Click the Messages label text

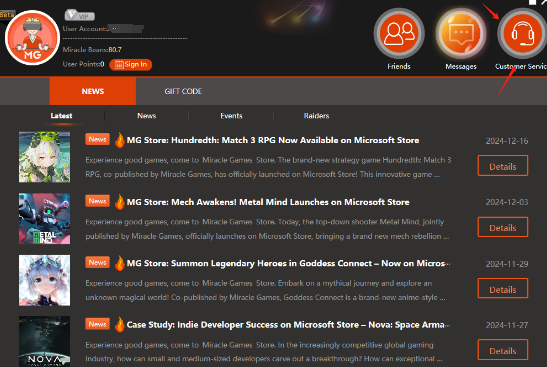pyautogui.click(x=461, y=66)
